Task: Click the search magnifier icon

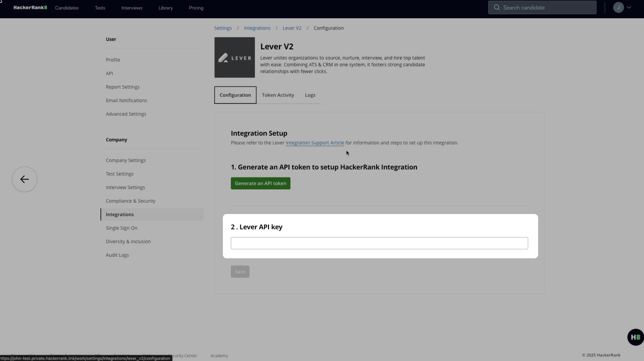Action: pyautogui.click(x=497, y=8)
